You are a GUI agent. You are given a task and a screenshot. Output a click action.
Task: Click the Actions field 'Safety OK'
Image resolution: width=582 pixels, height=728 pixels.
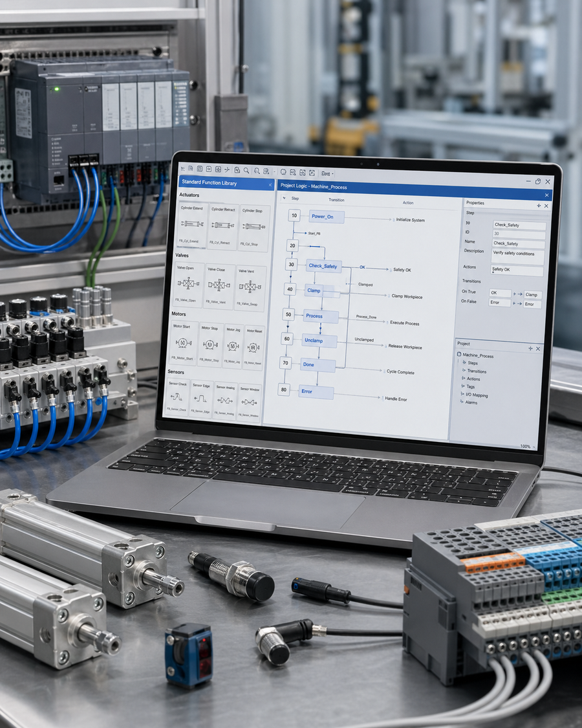point(517,270)
